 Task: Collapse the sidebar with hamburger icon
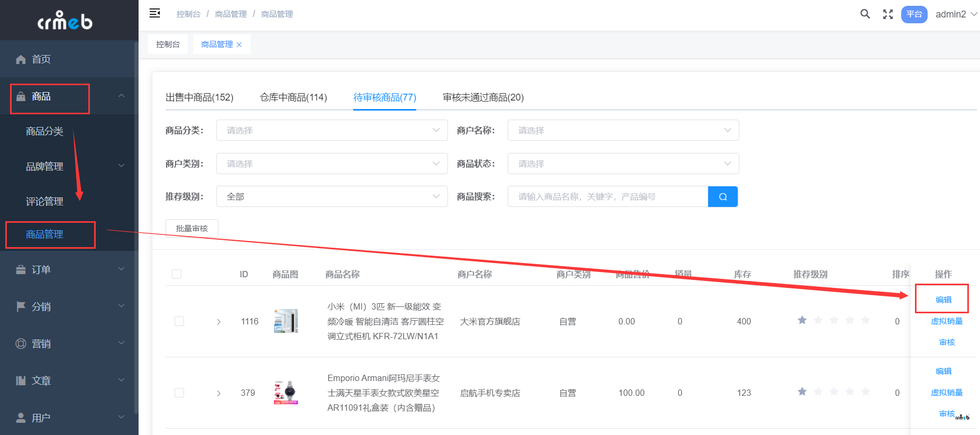coord(154,13)
